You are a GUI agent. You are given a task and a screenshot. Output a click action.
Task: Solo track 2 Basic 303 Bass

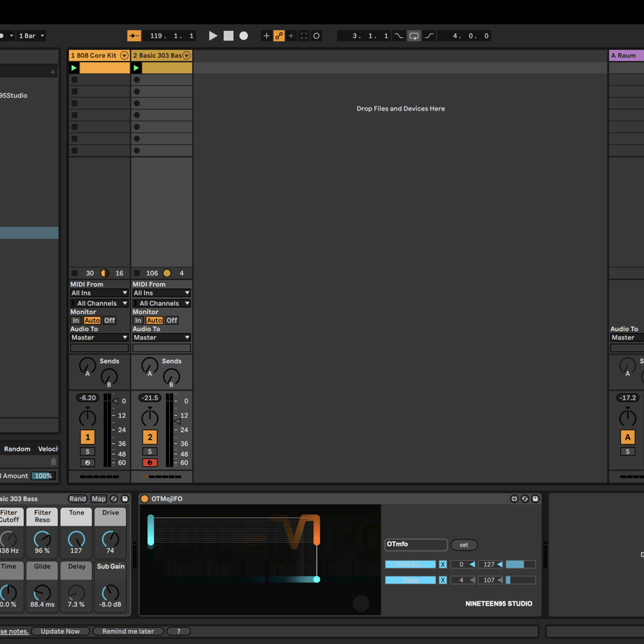[x=150, y=451]
